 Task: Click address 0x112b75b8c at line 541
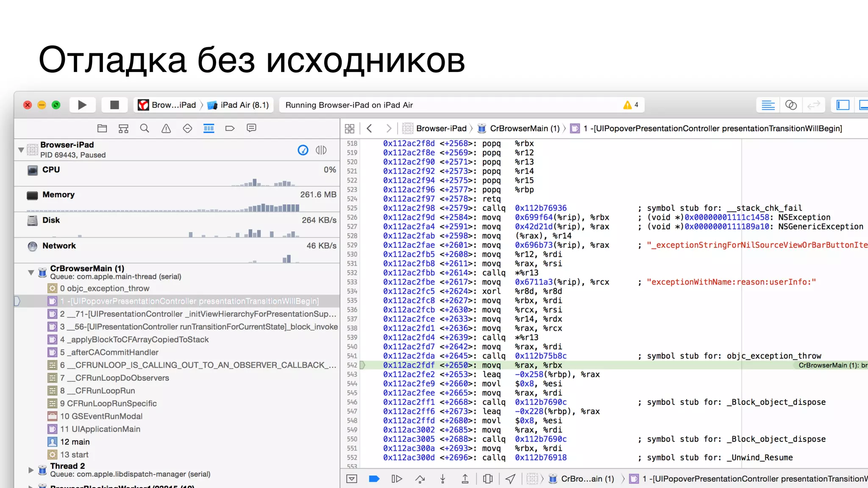pyautogui.click(x=541, y=356)
